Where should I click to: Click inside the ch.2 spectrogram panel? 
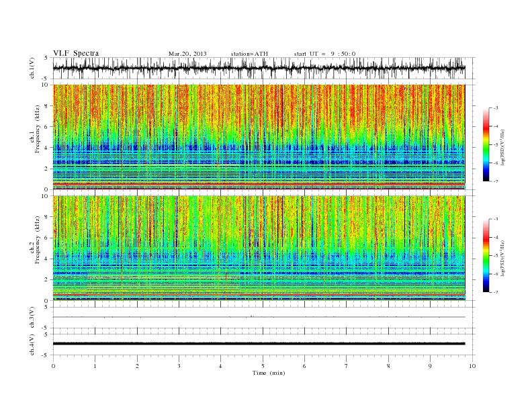tap(259, 248)
